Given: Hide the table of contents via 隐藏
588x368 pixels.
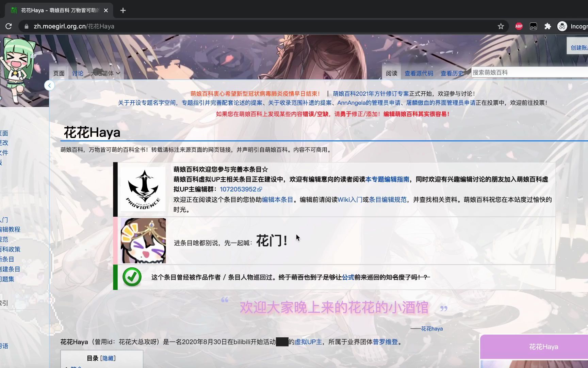Looking at the screenshot, I should (x=108, y=358).
